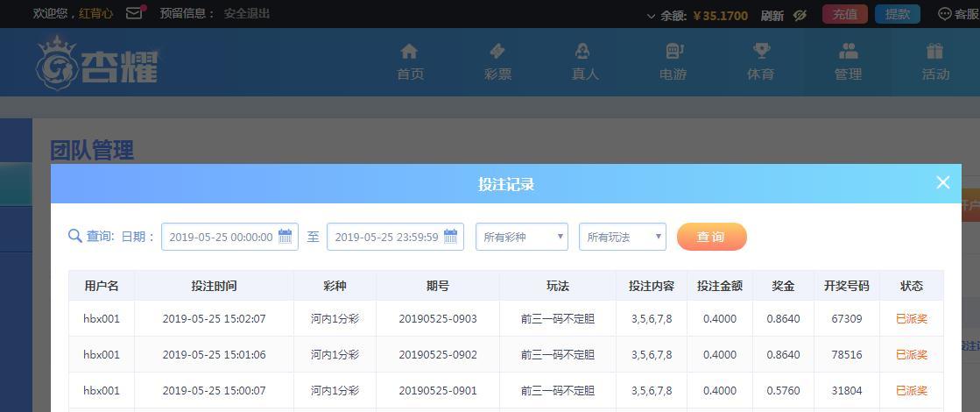The width and height of the screenshot is (980, 412).
Task: Open the 管理 management menu
Action: (848, 61)
